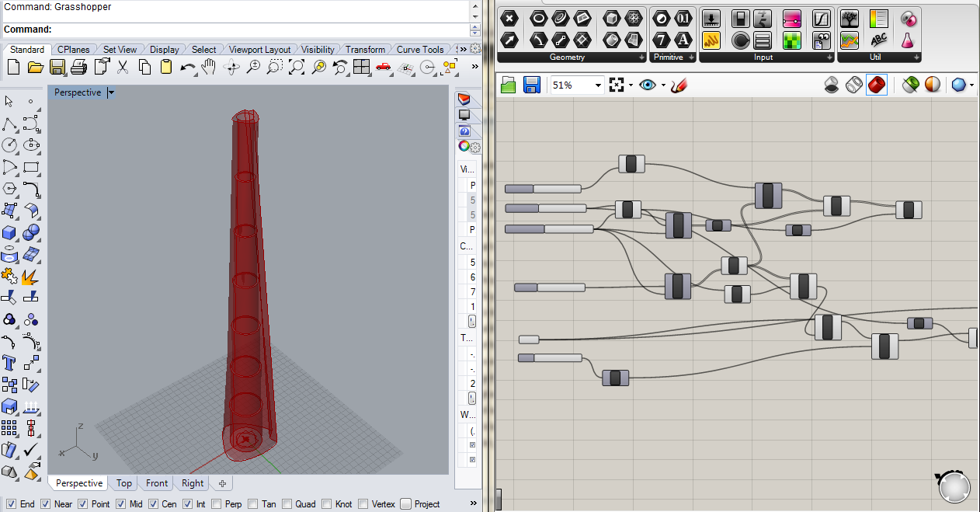Expand the Geometry panel of components

click(x=641, y=58)
